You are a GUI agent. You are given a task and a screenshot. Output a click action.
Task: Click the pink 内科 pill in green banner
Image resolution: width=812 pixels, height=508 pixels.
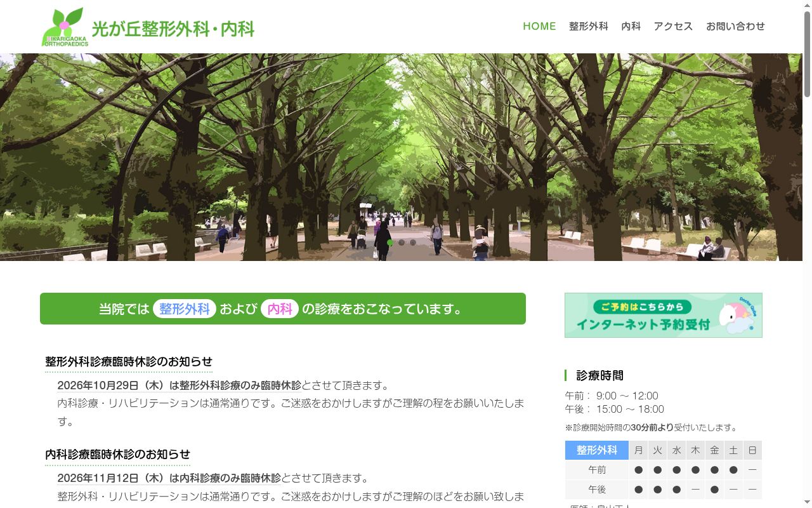280,309
